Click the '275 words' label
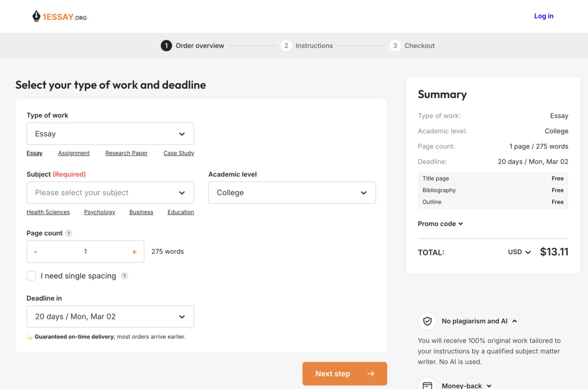Viewport: 588px width, 389px height. pos(167,252)
